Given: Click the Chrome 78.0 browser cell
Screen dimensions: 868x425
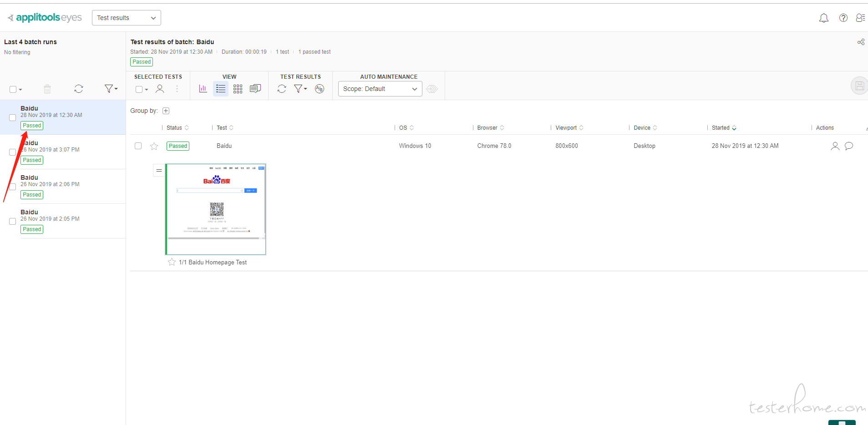Looking at the screenshot, I should [x=494, y=146].
